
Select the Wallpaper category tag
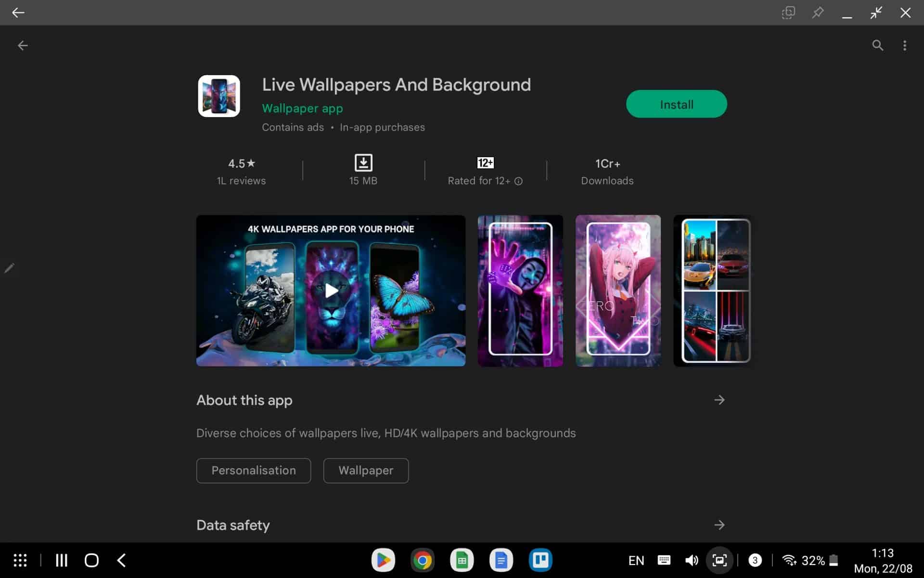click(366, 471)
